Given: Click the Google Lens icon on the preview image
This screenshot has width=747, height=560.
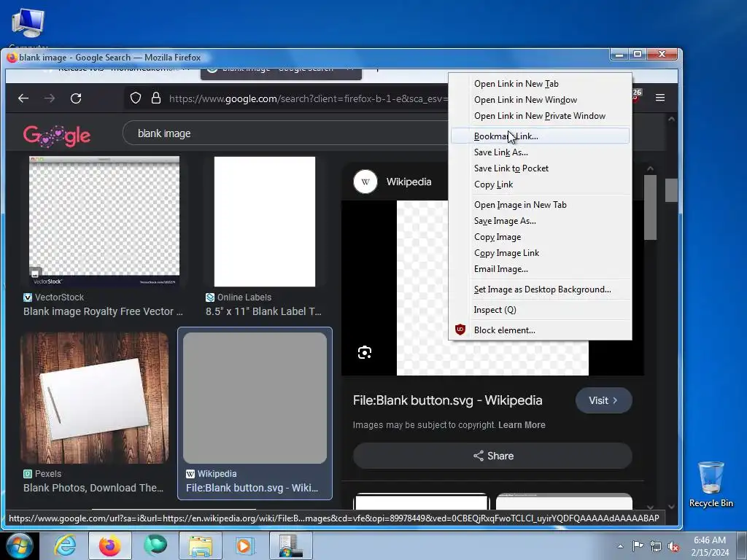Looking at the screenshot, I should 365,352.
